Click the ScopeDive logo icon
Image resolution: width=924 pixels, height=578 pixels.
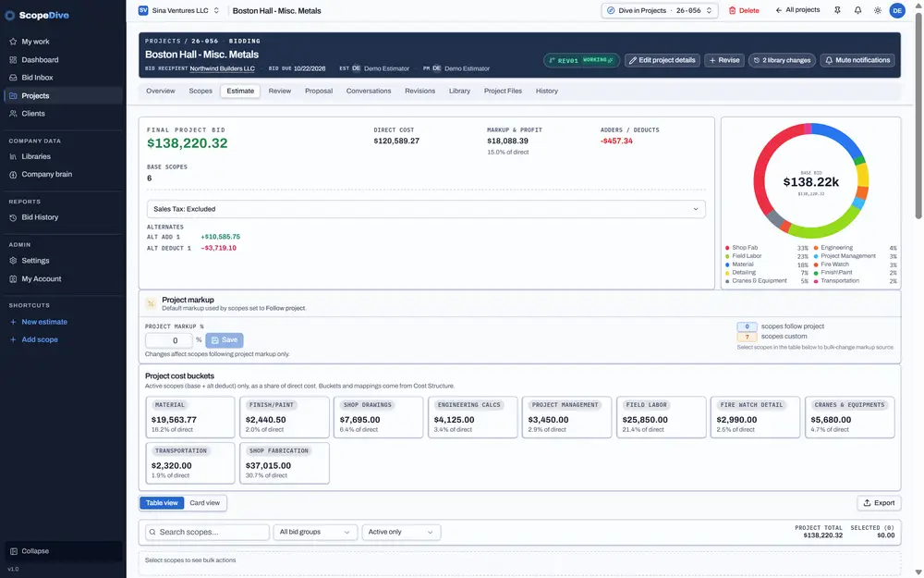pos(9,16)
